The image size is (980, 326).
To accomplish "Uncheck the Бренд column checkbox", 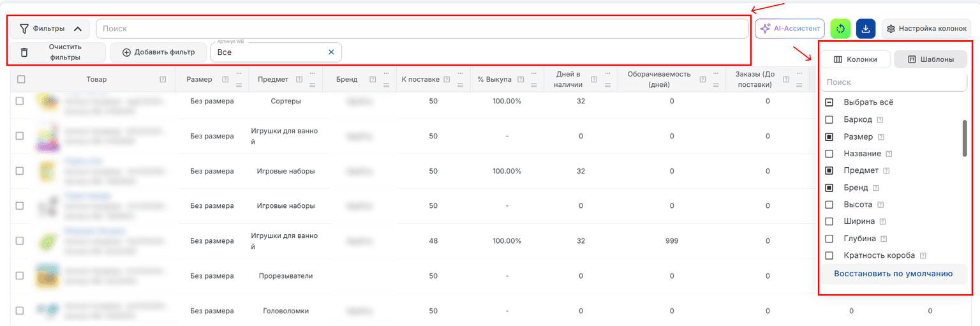I will (x=829, y=188).
